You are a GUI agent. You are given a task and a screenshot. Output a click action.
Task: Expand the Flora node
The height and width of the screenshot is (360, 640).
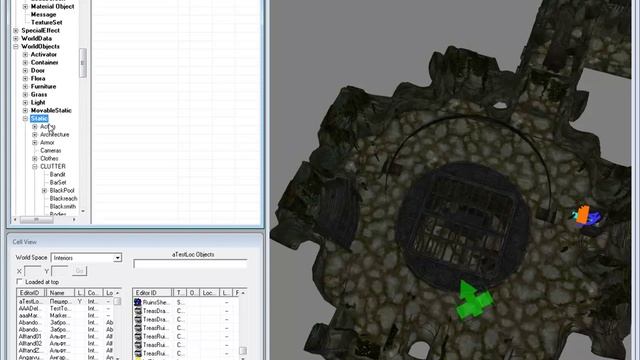click(25, 78)
